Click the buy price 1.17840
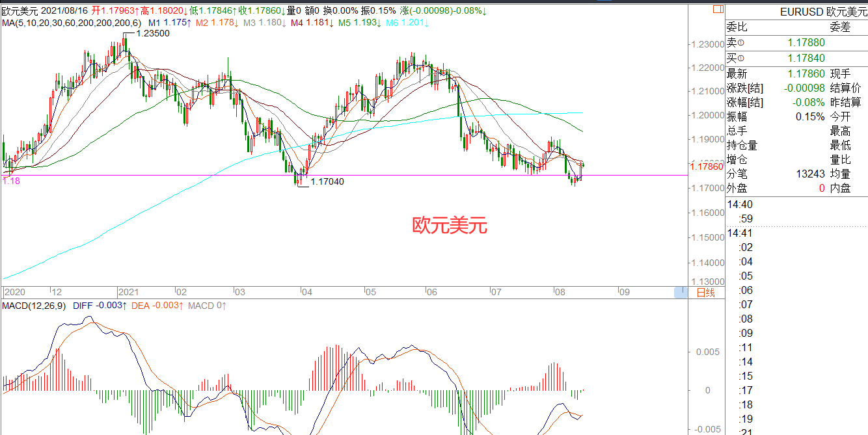This screenshot has width=868, height=435. (806, 59)
